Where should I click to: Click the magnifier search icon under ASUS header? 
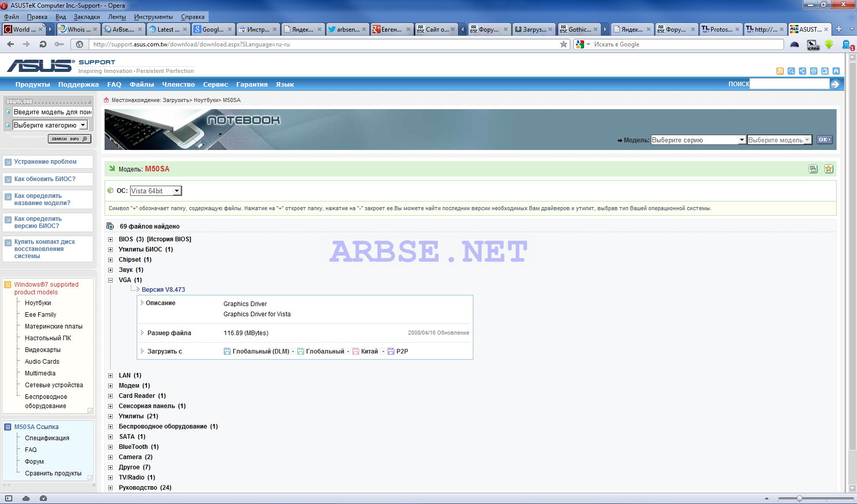coord(791,71)
